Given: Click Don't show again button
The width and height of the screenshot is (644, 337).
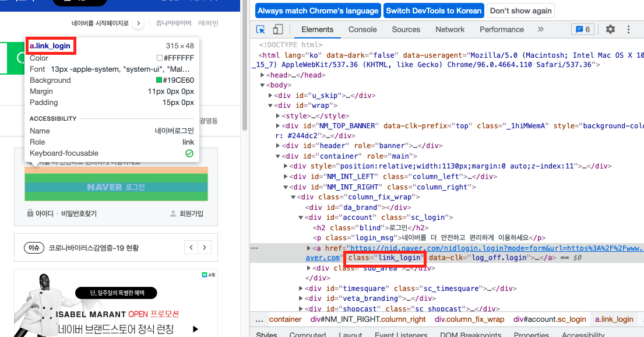Looking at the screenshot, I should [x=521, y=10].
